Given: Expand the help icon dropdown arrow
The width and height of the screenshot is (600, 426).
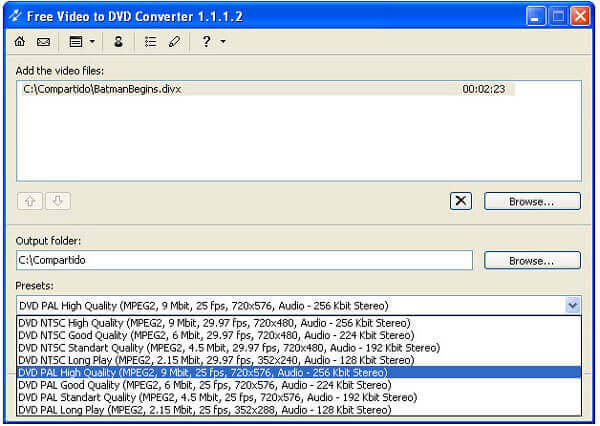Looking at the screenshot, I should pos(223,41).
